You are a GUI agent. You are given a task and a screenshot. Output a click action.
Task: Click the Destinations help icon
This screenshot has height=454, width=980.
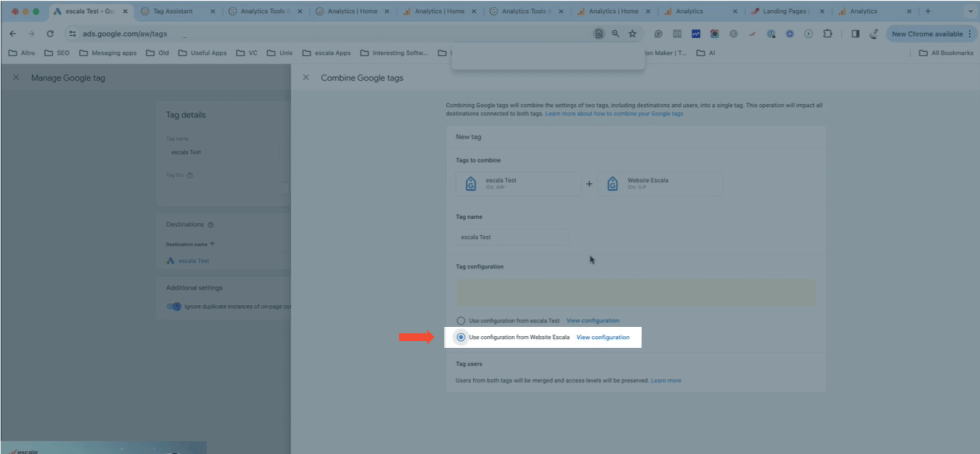pos(211,224)
